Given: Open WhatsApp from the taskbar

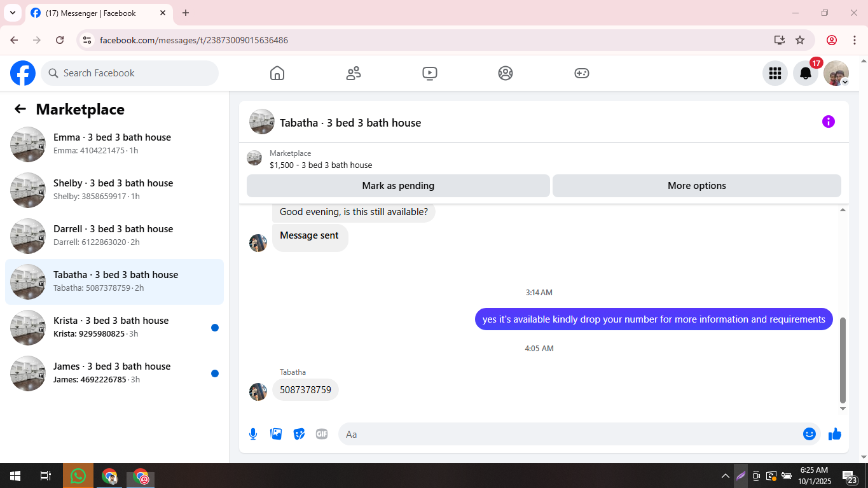Looking at the screenshot, I should (x=78, y=476).
